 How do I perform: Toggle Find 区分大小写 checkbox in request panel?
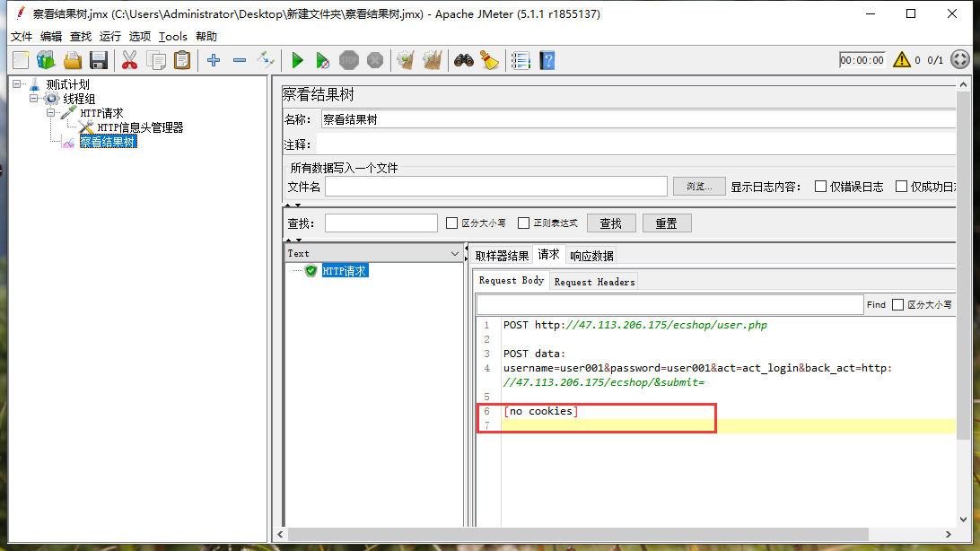(898, 305)
